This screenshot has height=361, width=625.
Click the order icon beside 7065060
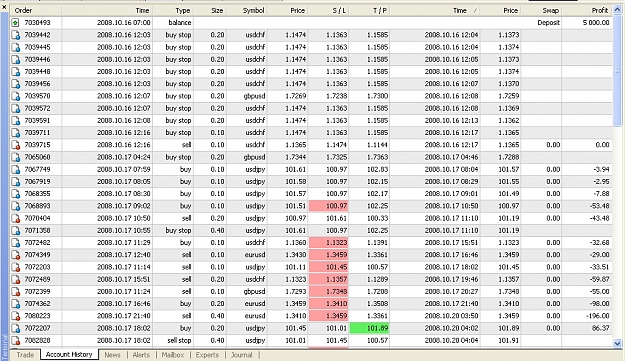pyautogui.click(x=15, y=157)
